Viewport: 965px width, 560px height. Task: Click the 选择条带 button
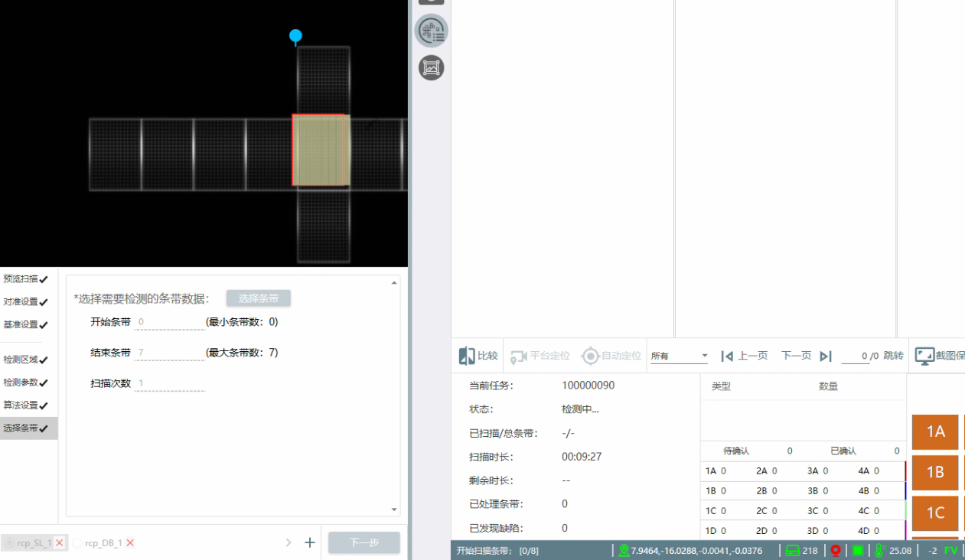[x=258, y=298]
